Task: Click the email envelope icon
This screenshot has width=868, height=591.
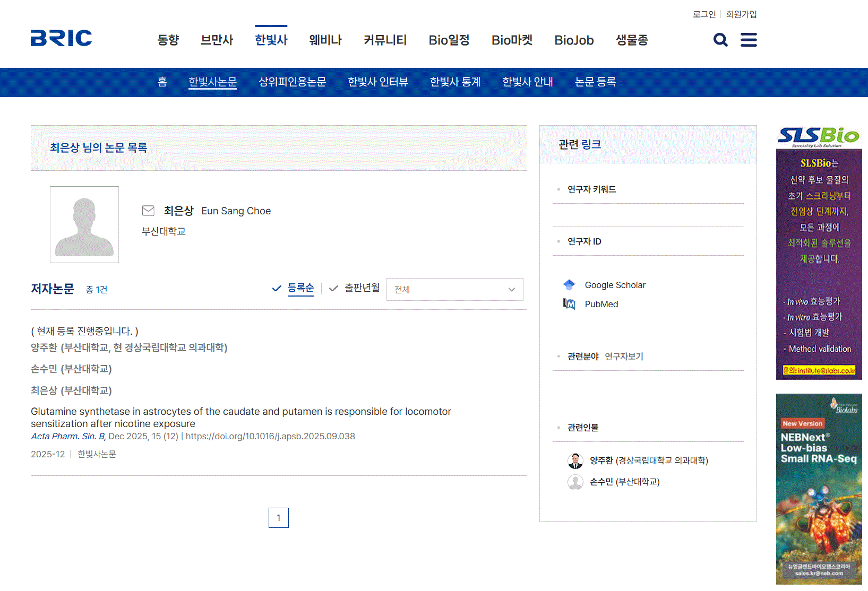Action: coord(148,211)
